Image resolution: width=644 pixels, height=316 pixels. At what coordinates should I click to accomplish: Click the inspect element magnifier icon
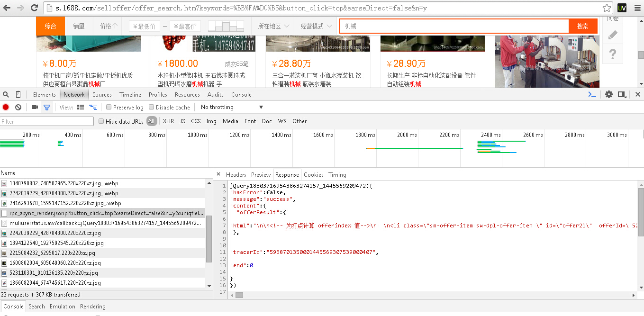6,95
